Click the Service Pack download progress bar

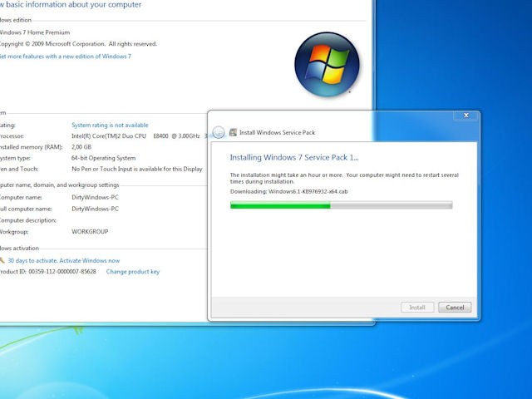[342, 205]
